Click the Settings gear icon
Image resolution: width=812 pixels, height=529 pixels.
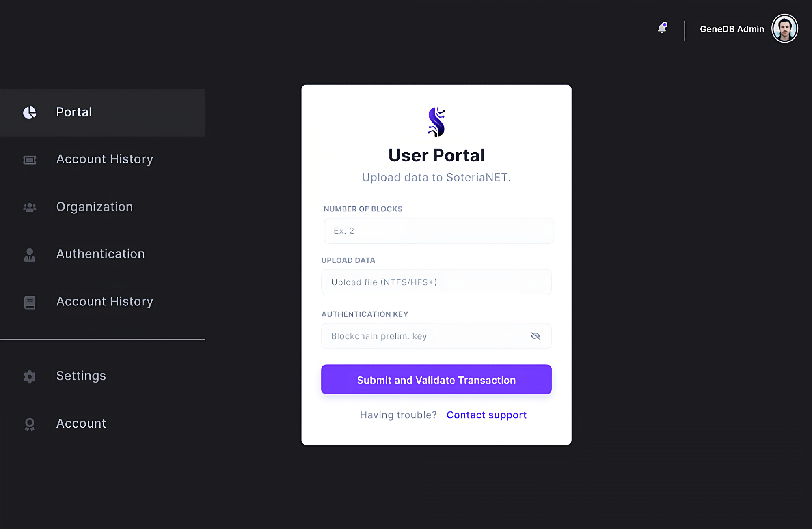pos(30,376)
